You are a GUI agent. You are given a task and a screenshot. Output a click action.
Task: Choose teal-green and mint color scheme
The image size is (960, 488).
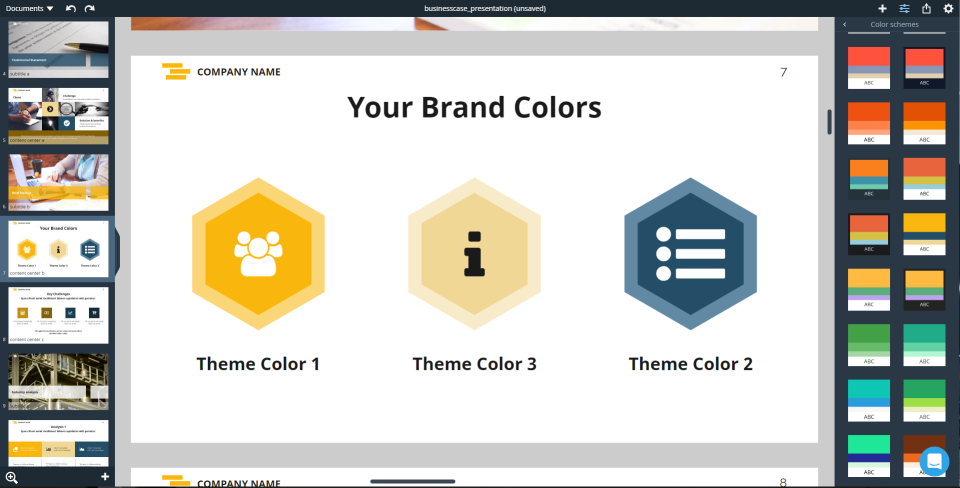tap(924, 345)
